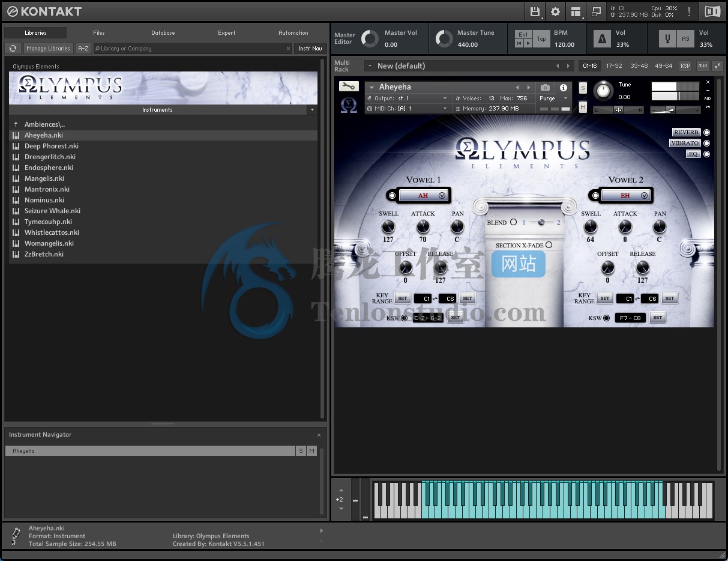Viewport: 728px width, 561px height.
Task: Click the REVERB button
Action: (686, 132)
